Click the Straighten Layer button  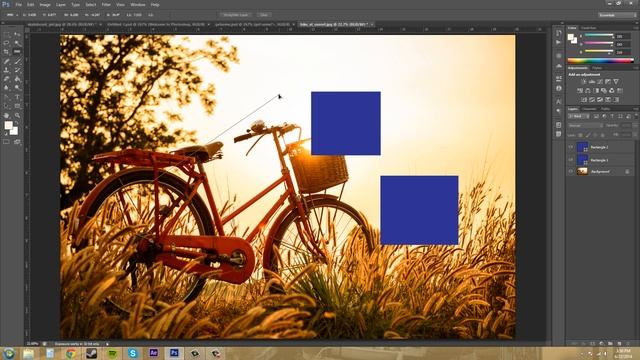pyautogui.click(x=236, y=15)
